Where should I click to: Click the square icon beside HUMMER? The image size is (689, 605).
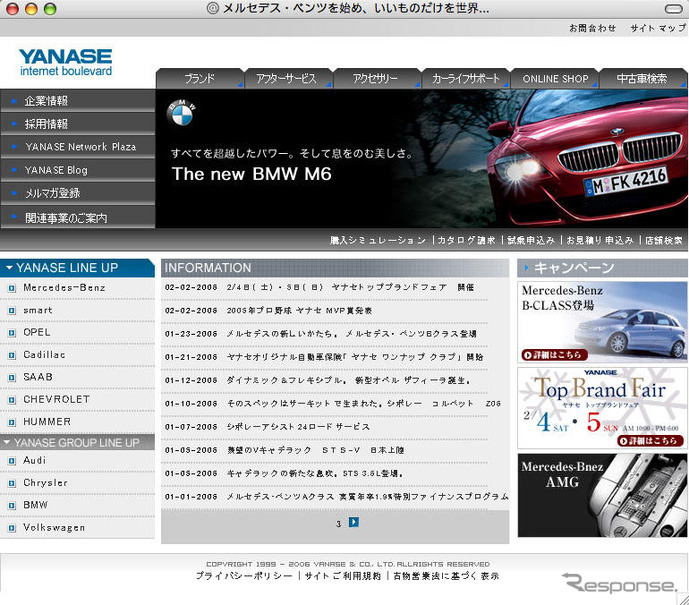[12, 423]
